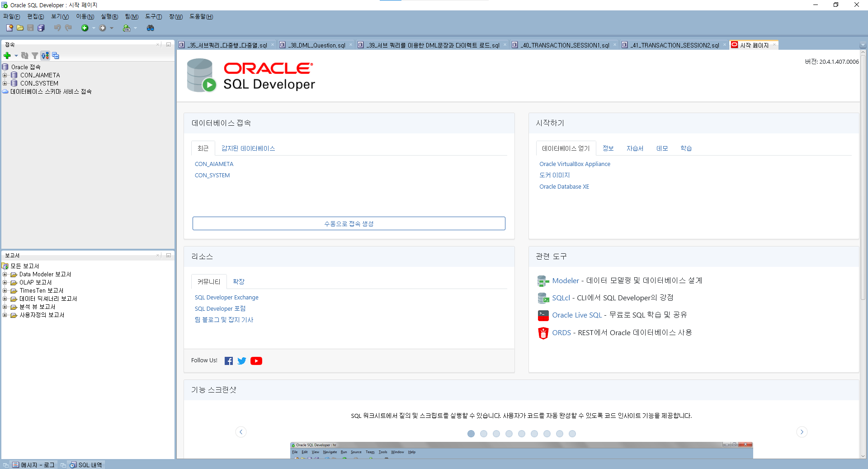
Task: Select the sixth carousel dot in 기능 스크린샷
Action: click(x=534, y=434)
